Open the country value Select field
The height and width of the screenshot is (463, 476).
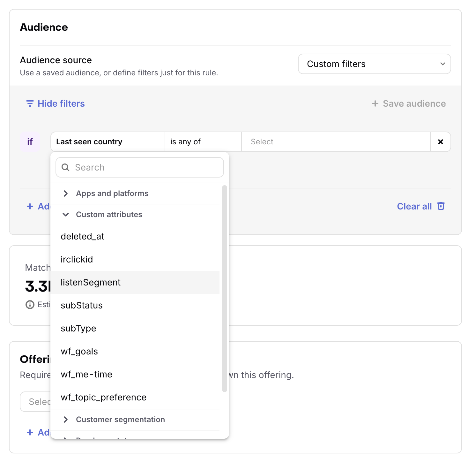[x=336, y=142]
